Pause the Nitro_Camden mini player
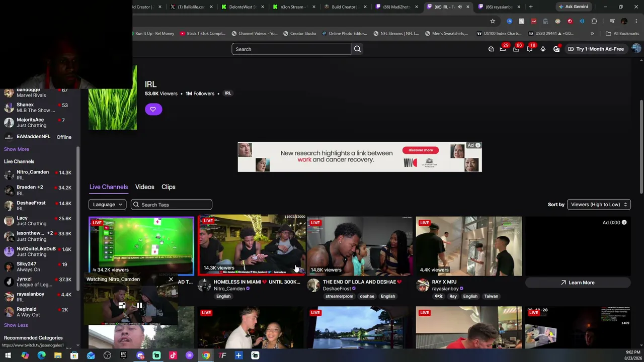 tap(139, 305)
